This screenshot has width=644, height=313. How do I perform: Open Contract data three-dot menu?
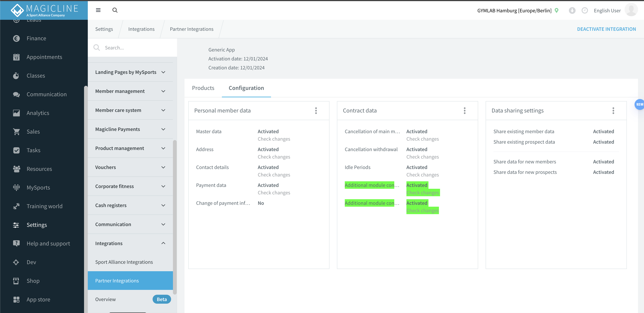[x=465, y=110]
